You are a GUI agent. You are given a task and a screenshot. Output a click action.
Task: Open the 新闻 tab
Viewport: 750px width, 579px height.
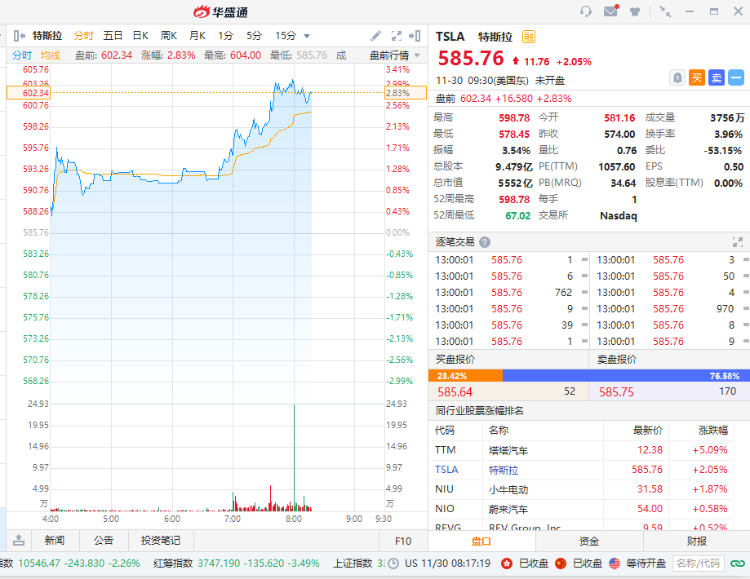[55, 541]
